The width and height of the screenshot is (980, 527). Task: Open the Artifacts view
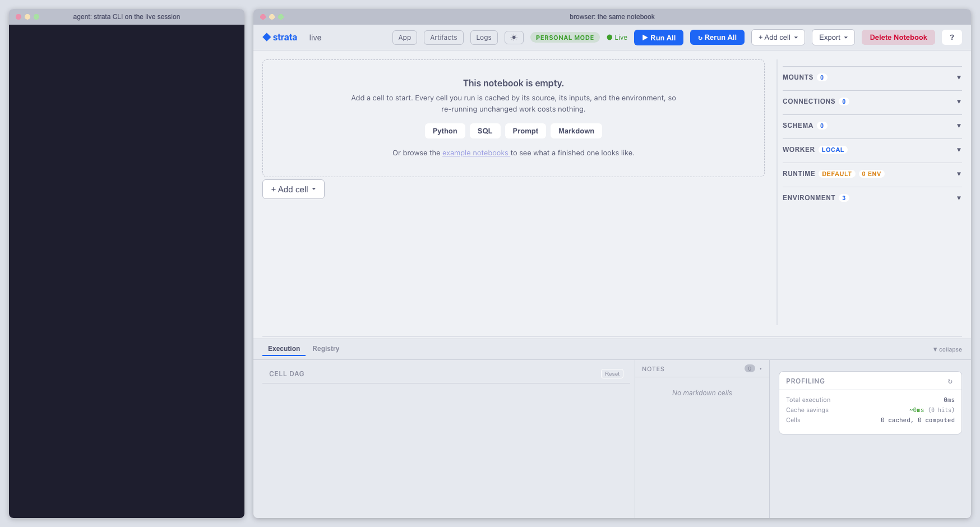443,38
